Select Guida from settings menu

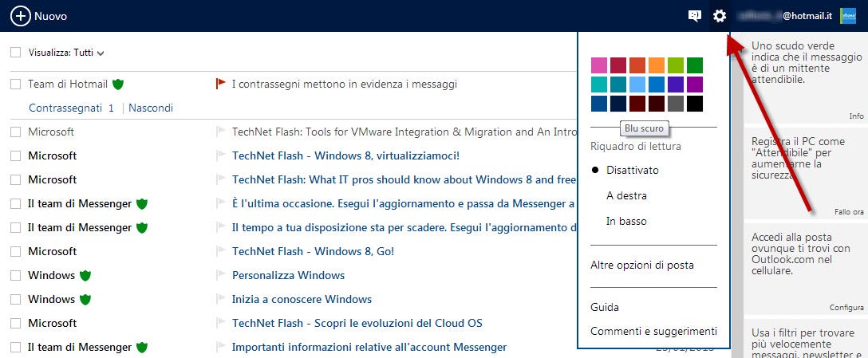(x=604, y=307)
